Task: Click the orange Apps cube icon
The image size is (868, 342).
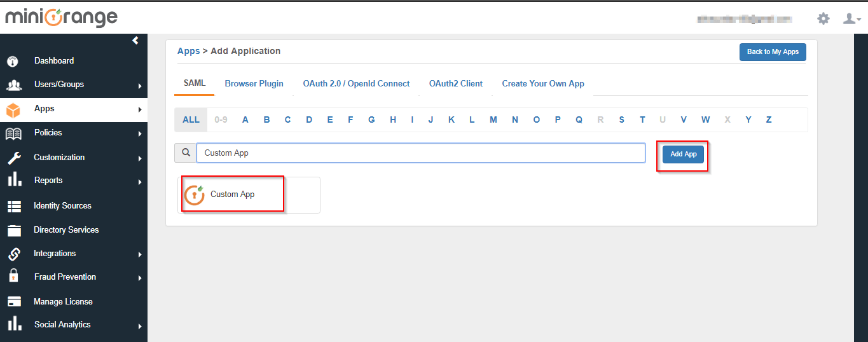Action: pos(13,110)
